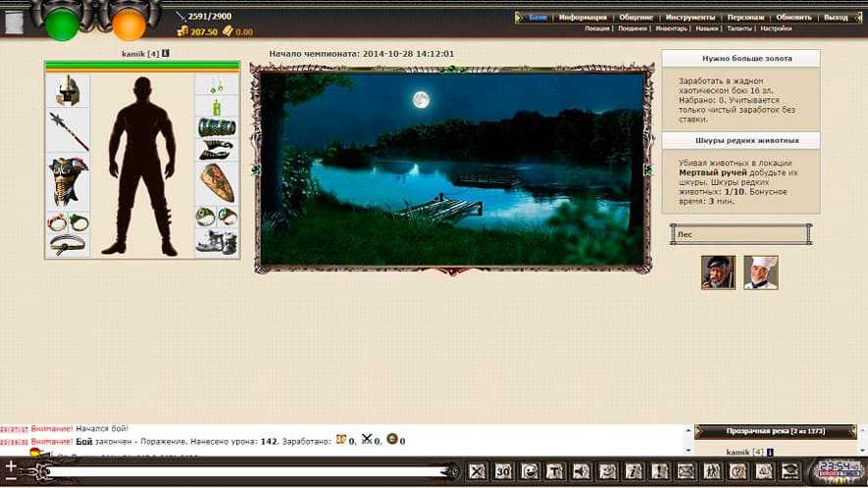Select the spear weapon slot
Screen dimensions: 868x488
click(68, 130)
